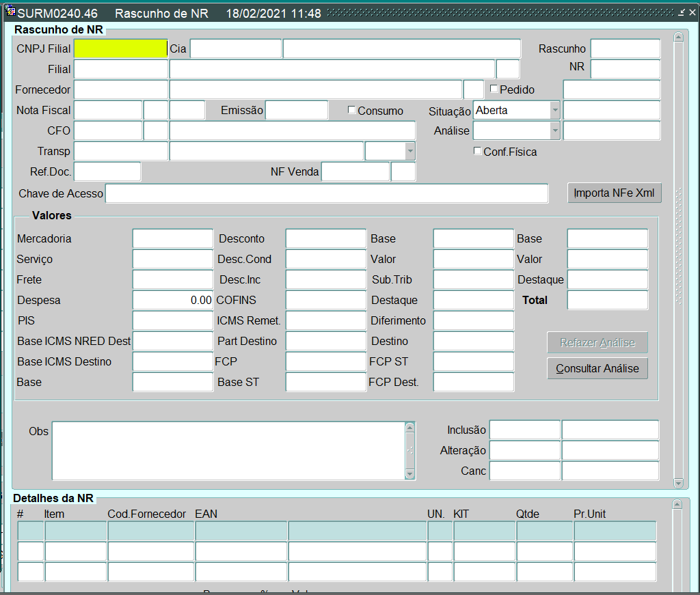
Task: Click the Diferimento value field
Action: (474, 320)
